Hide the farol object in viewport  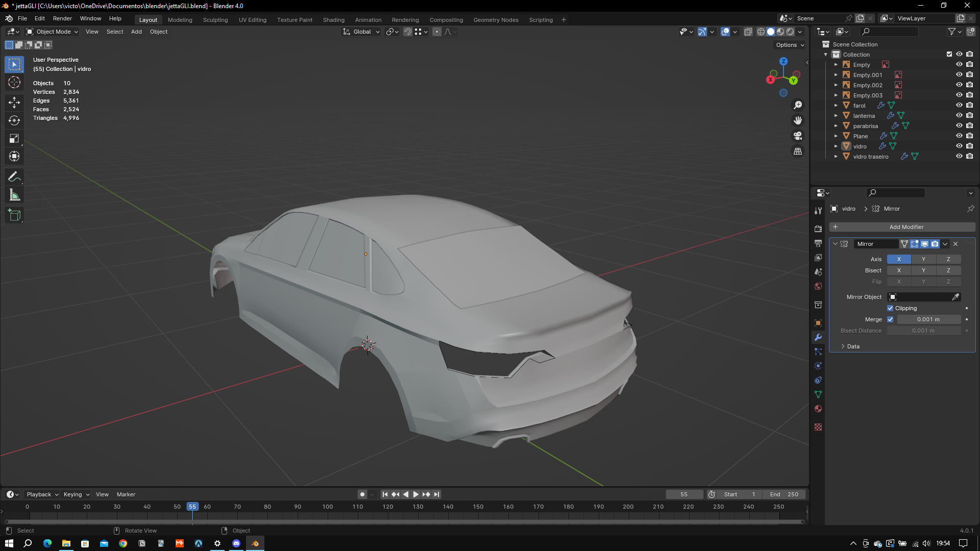[x=959, y=106]
